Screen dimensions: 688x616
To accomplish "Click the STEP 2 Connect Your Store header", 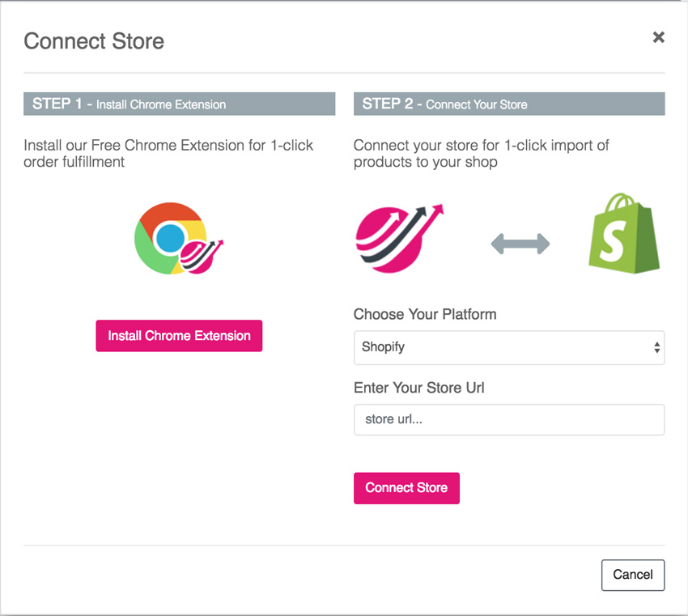I will click(x=508, y=104).
